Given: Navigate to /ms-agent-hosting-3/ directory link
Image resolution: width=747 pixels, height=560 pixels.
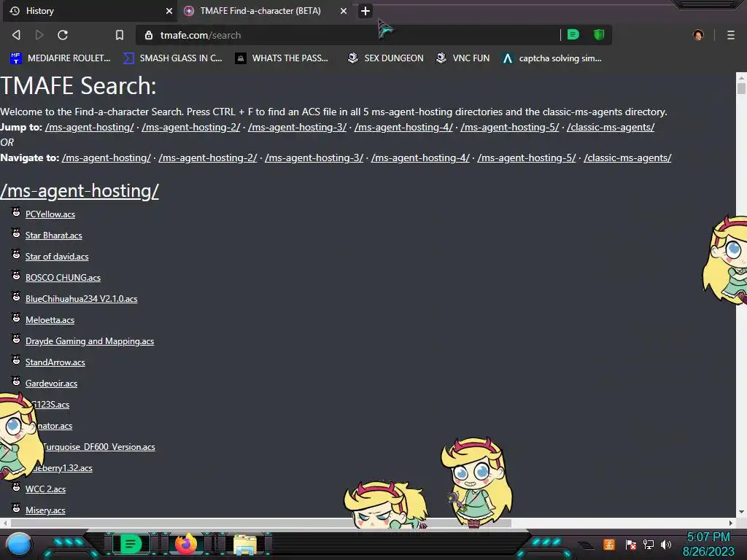Looking at the screenshot, I should 314,157.
